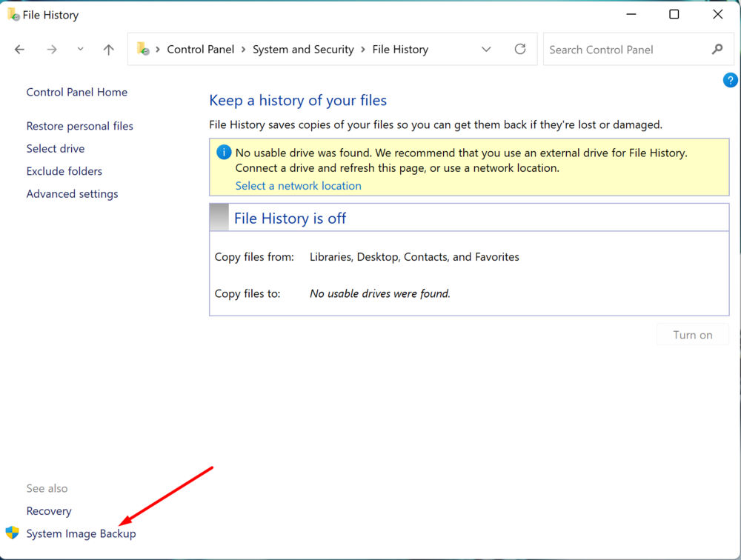Click the Search Control Panel field

pos(626,50)
